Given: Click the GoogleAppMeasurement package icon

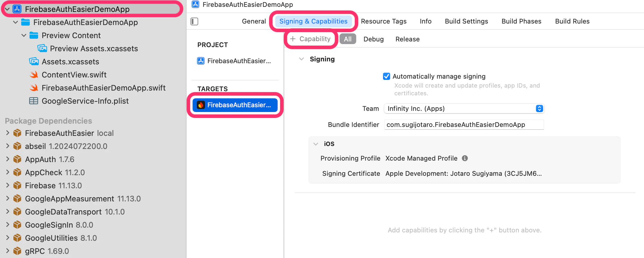Looking at the screenshot, I should tap(17, 198).
